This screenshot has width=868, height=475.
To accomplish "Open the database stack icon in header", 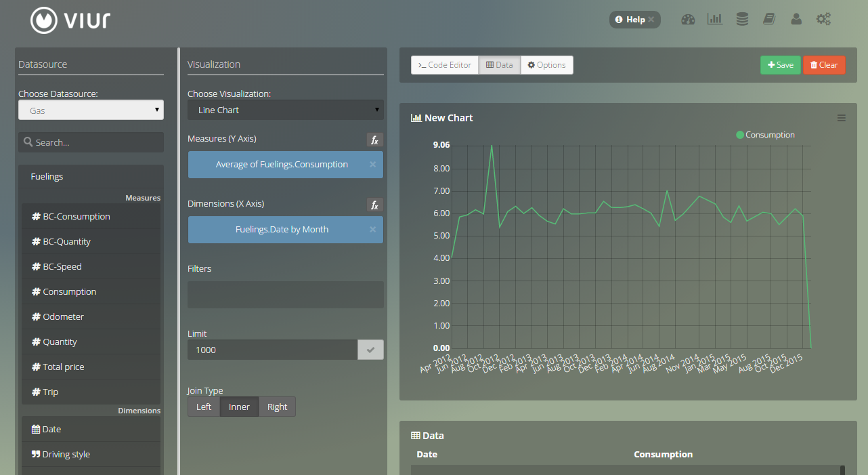I will [742, 20].
